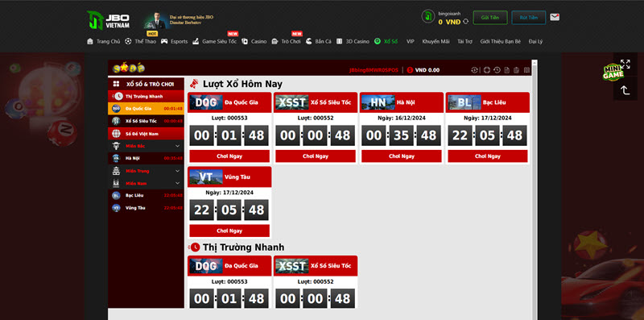Viewport: 644px width, 320px height.
Task: Open 3D Casino menu item
Action: tap(353, 42)
